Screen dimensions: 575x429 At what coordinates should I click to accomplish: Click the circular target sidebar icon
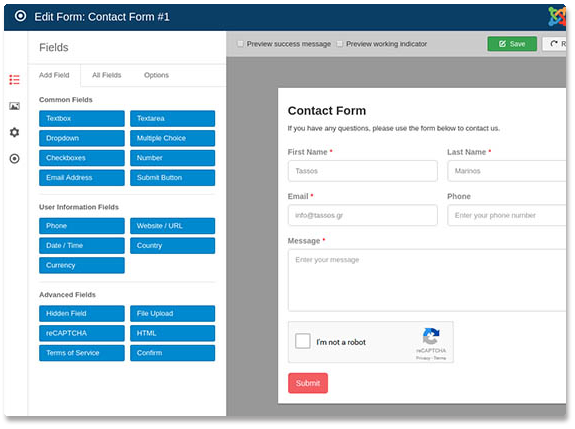click(x=14, y=159)
